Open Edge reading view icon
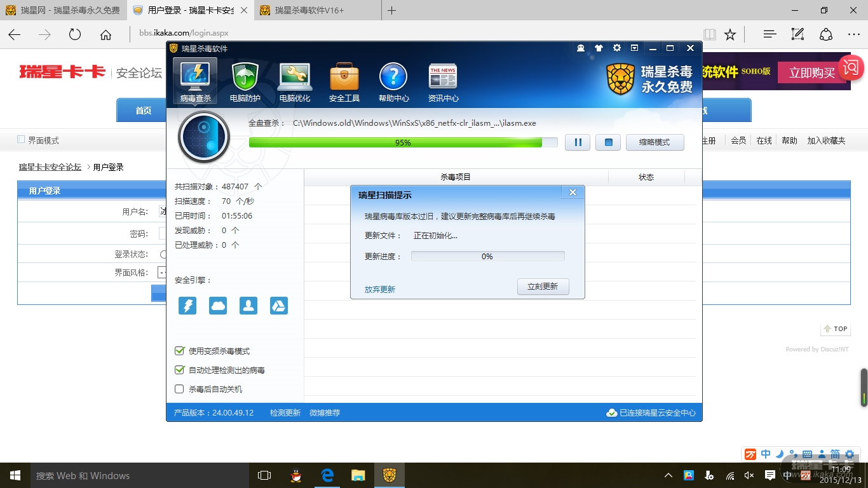Image resolution: width=868 pixels, height=488 pixels. pyautogui.click(x=710, y=34)
